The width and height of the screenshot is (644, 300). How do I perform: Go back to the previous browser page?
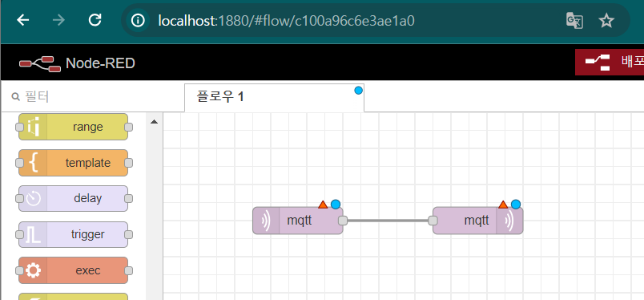tap(22, 20)
